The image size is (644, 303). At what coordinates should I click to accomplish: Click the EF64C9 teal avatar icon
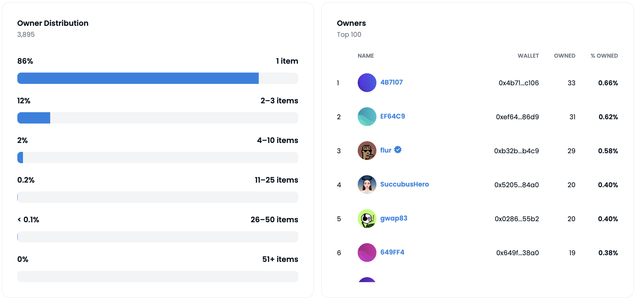click(x=367, y=116)
